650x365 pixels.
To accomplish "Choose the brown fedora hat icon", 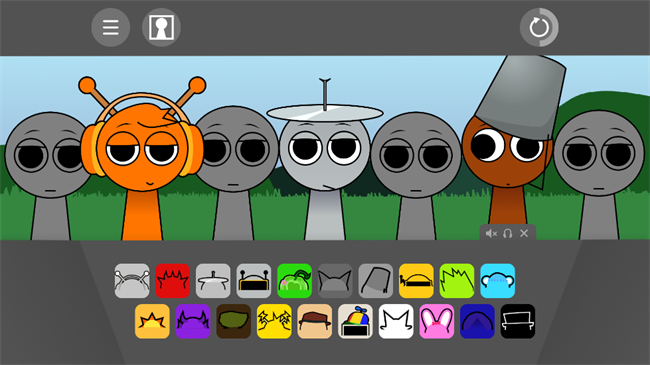I will point(315,321).
